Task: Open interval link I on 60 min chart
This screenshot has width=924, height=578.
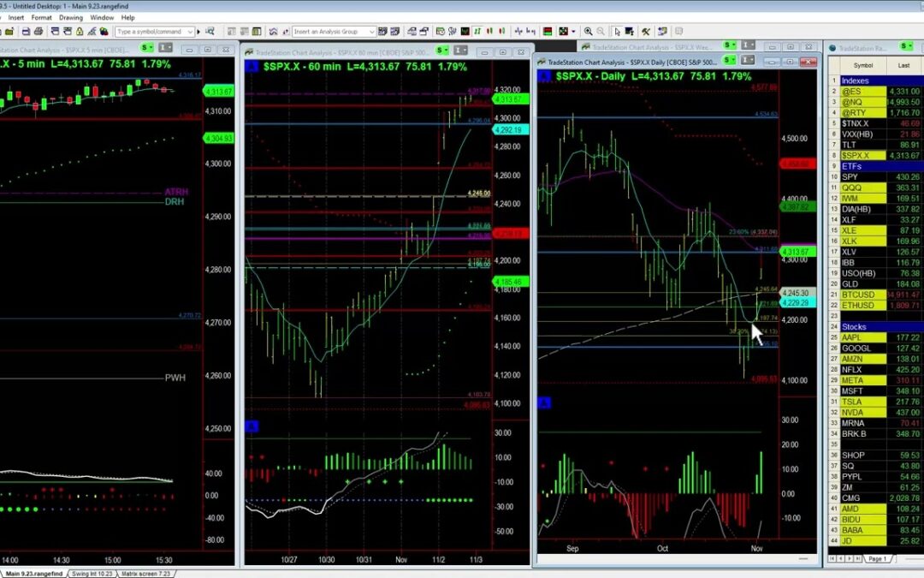Action: (x=461, y=51)
